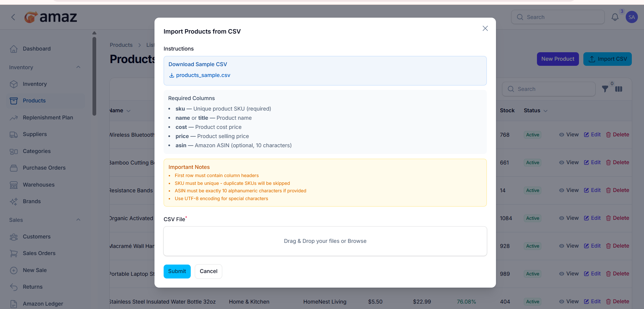The image size is (644, 309).
Task: Click the table filter funnel icon
Action: (605, 89)
